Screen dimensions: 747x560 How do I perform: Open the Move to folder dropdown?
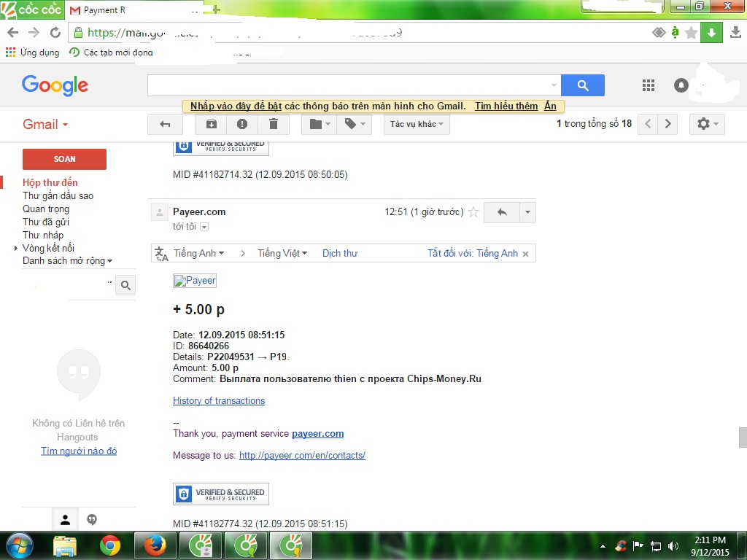coord(320,124)
